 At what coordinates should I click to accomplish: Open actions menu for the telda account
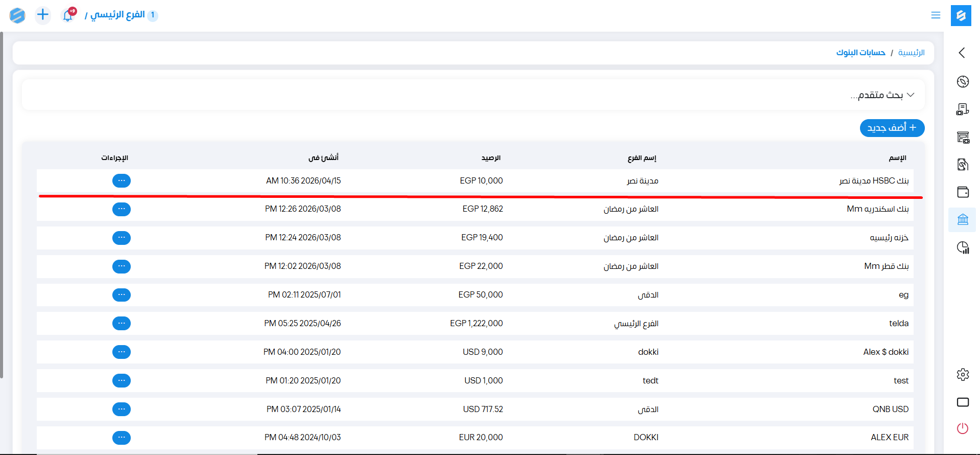[122, 324]
